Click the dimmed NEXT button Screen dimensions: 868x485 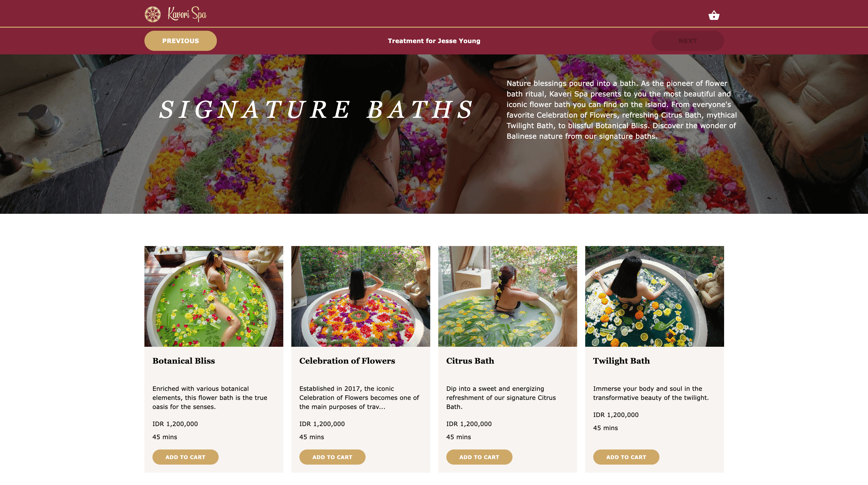pyautogui.click(x=688, y=41)
